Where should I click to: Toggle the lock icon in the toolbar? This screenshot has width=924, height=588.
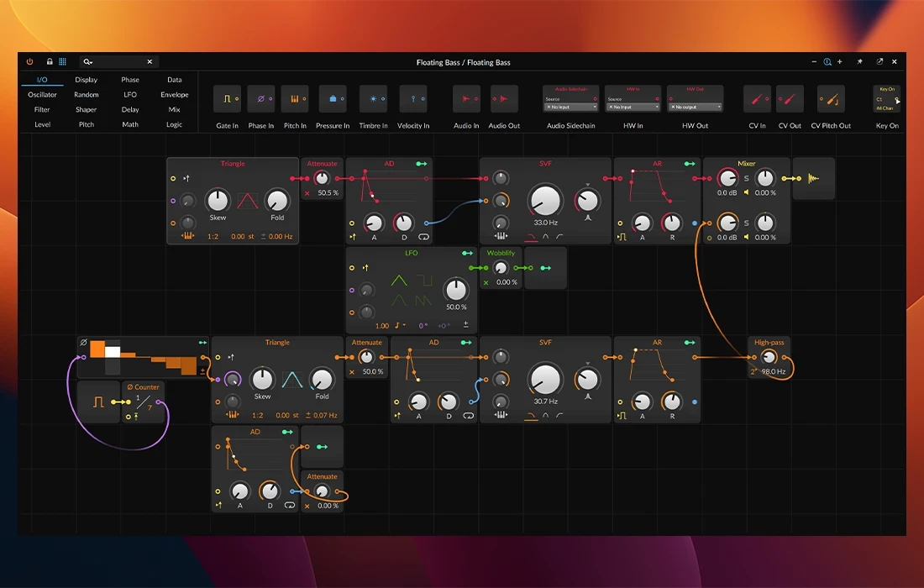50,61
